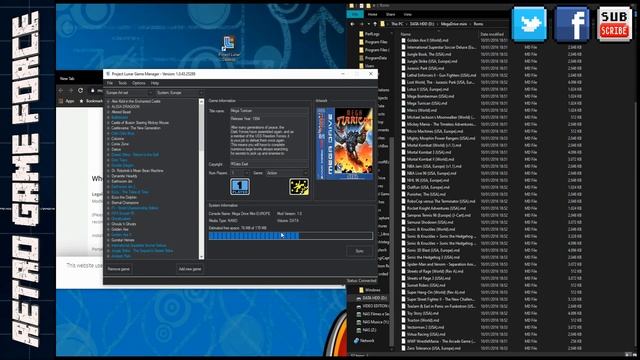
Task: Open the Genre dropdown showing Action
Action: [287, 173]
